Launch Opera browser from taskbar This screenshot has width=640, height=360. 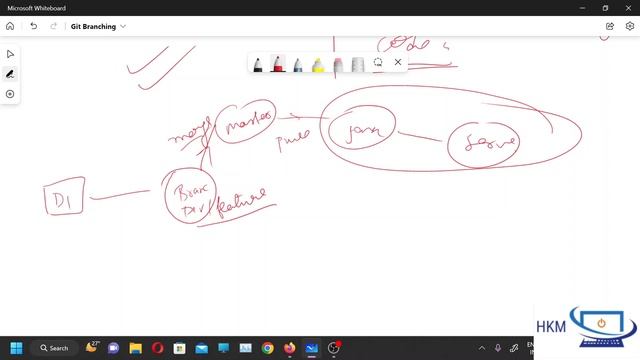click(158, 348)
